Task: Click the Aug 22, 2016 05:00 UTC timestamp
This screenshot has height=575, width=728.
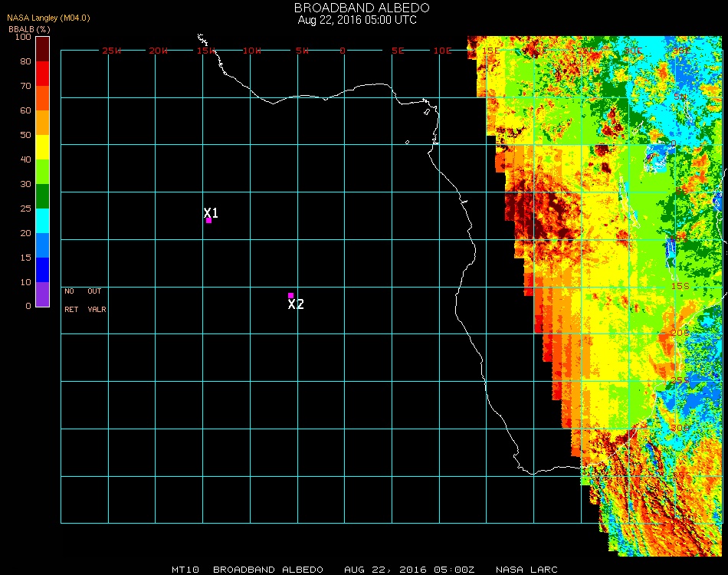Action: pos(357,20)
